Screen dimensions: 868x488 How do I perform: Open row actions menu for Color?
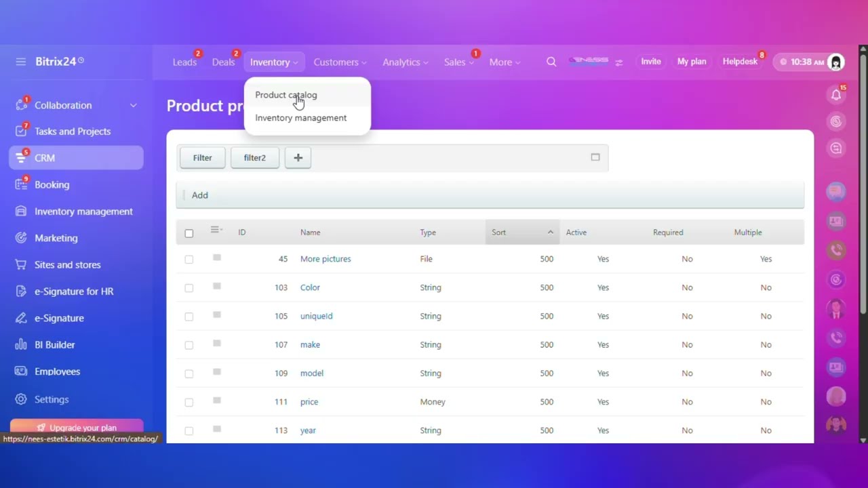point(217,286)
